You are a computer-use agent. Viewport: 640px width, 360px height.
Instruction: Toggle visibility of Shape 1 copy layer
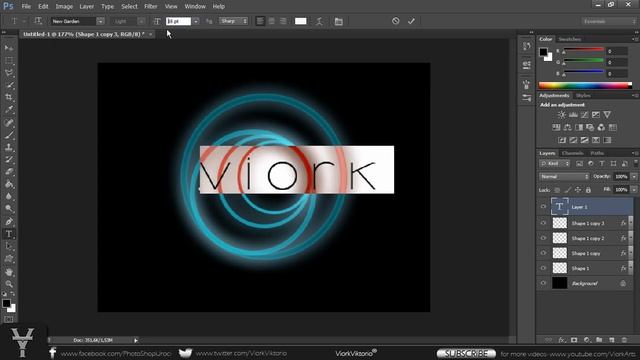pos(543,253)
